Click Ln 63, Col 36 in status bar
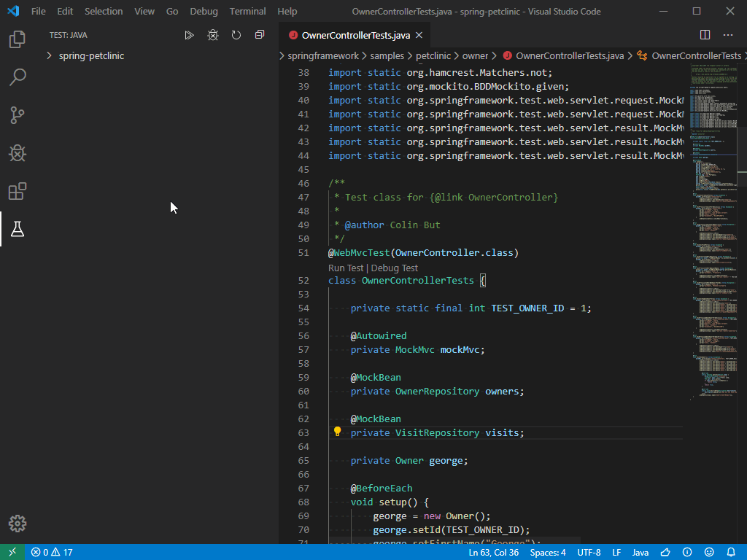Image resolution: width=747 pixels, height=560 pixels. (494, 553)
